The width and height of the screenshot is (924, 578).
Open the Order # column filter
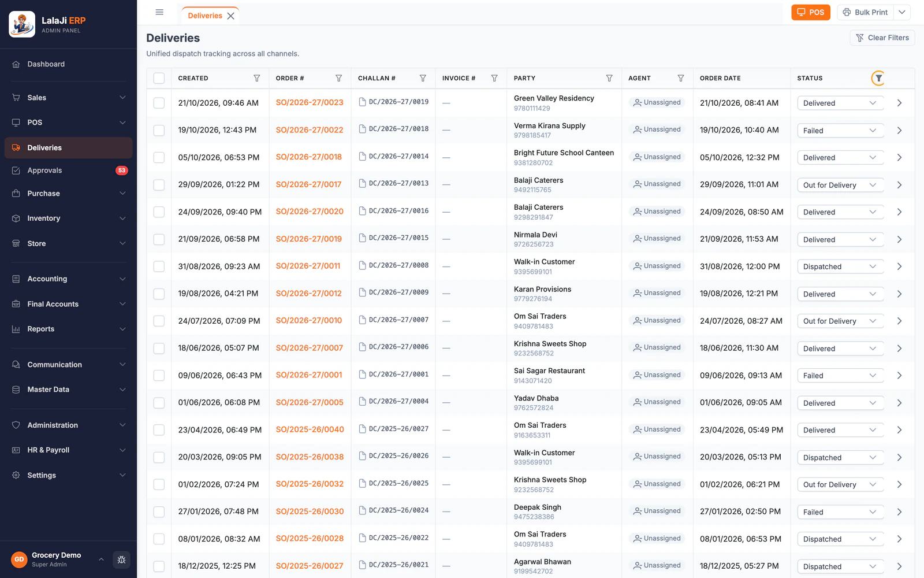(x=339, y=78)
